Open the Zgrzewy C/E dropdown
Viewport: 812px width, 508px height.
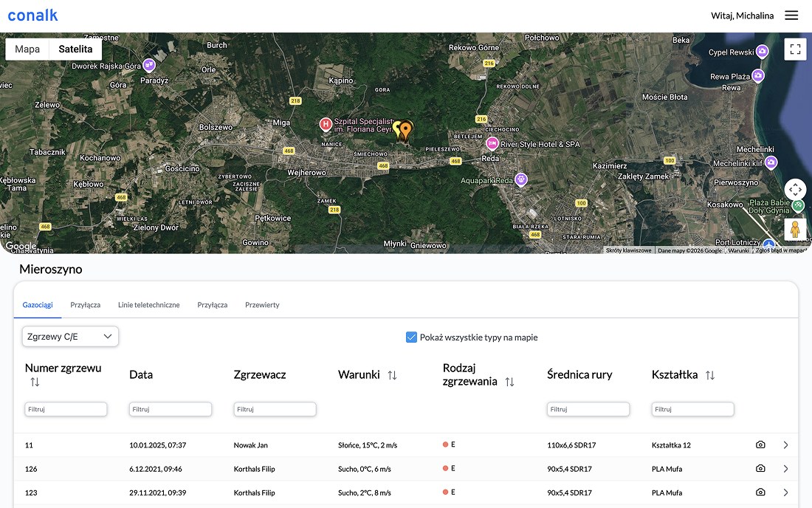tap(70, 337)
